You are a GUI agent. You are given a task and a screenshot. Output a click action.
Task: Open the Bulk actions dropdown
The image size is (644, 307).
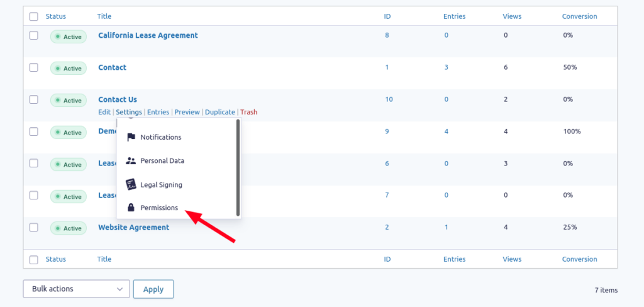pyautogui.click(x=76, y=289)
